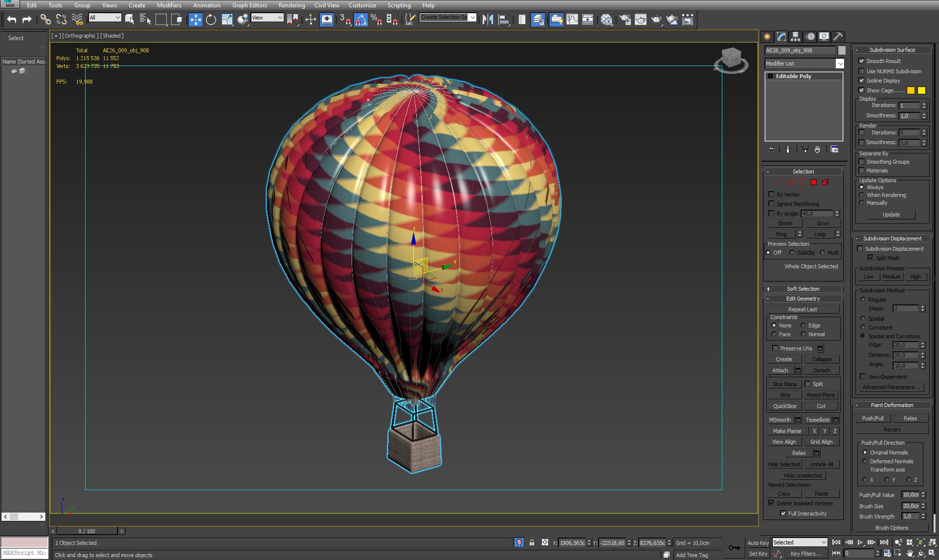The width and height of the screenshot is (939, 560).
Task: Open the Customize menu
Action: coord(362,5)
